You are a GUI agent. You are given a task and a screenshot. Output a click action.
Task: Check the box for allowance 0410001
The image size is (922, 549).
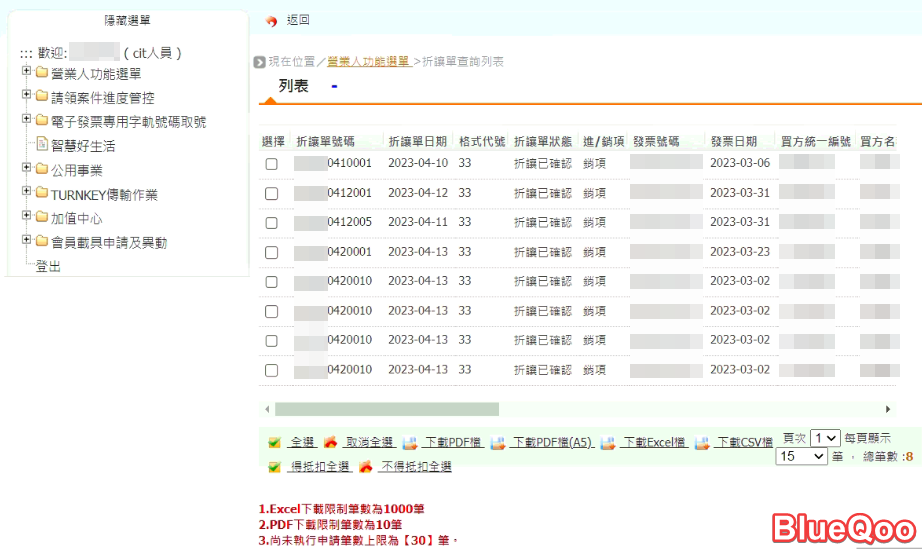(x=271, y=164)
